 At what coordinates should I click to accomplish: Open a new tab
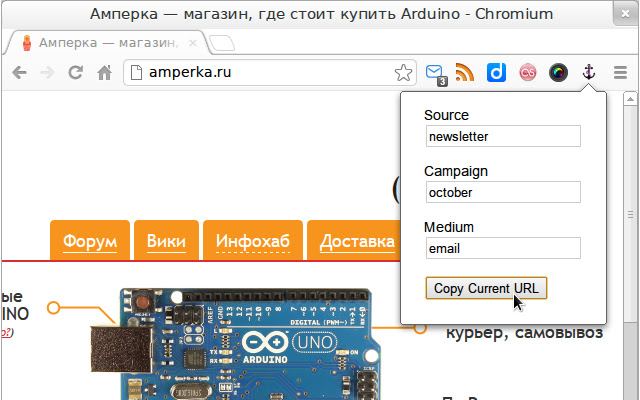(x=222, y=43)
